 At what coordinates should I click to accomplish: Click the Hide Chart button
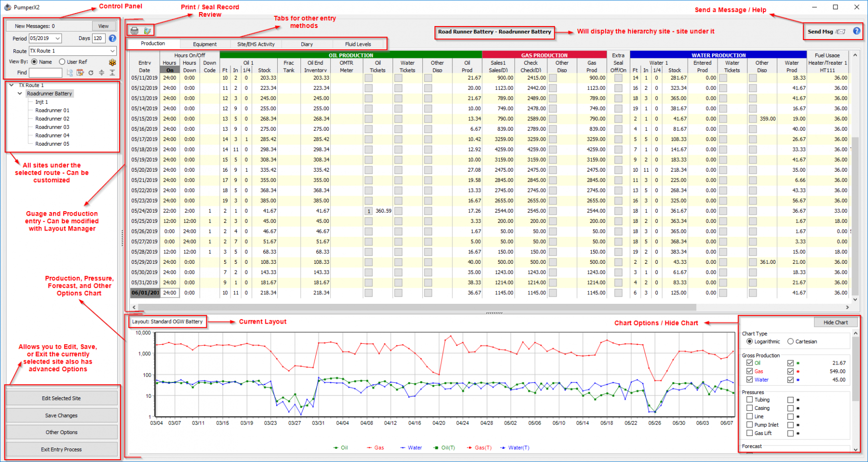(x=836, y=322)
